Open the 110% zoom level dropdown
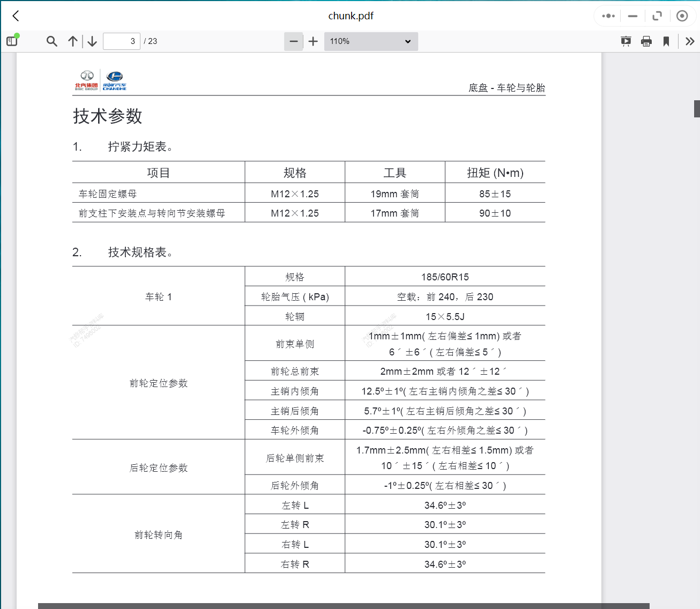The height and width of the screenshot is (609, 700). click(371, 41)
